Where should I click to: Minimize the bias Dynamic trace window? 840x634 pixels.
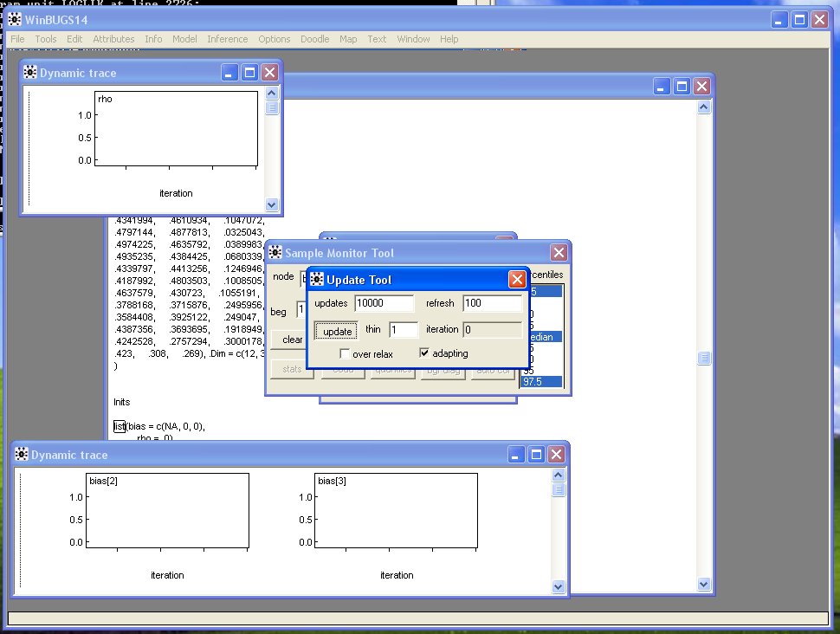tap(516, 455)
